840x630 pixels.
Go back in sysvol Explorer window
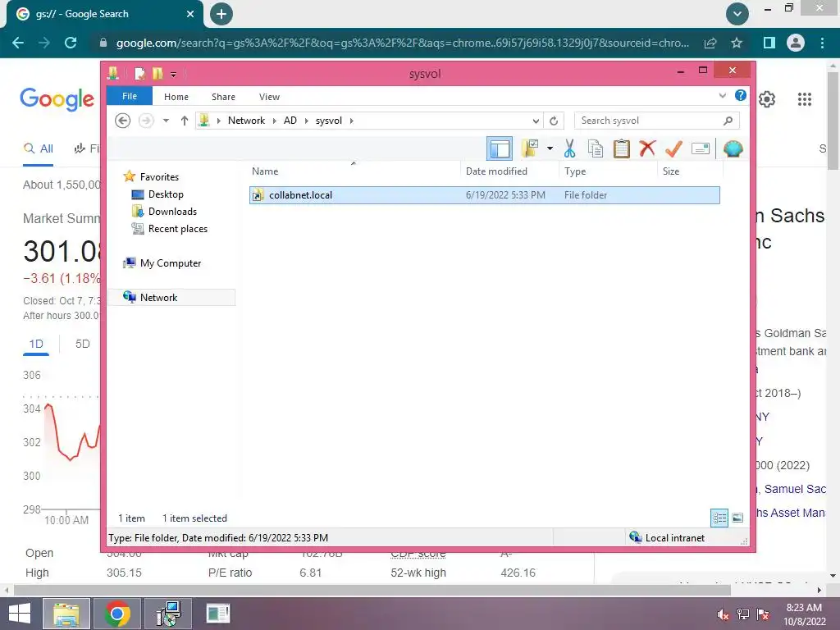click(x=123, y=121)
